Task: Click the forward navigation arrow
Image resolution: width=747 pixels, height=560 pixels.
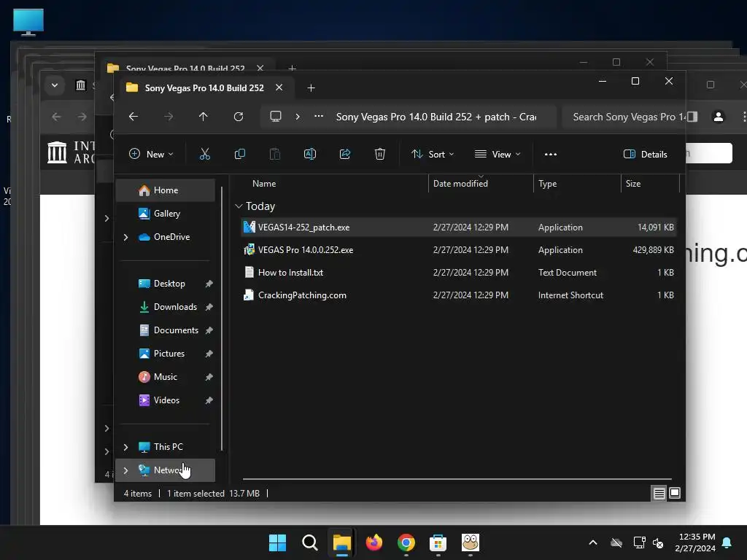Action: [169, 117]
